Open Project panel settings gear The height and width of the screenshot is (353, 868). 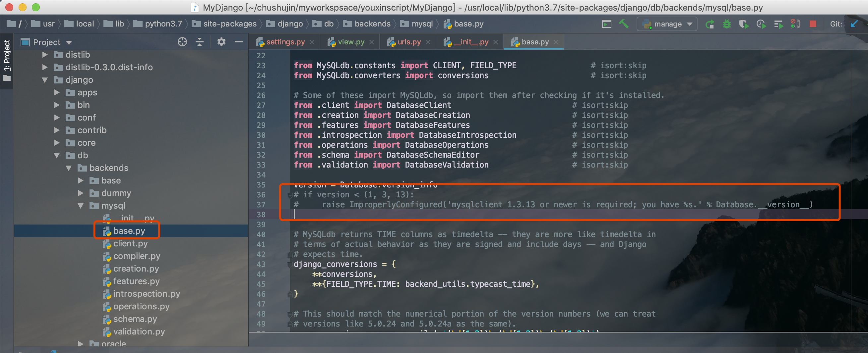221,42
